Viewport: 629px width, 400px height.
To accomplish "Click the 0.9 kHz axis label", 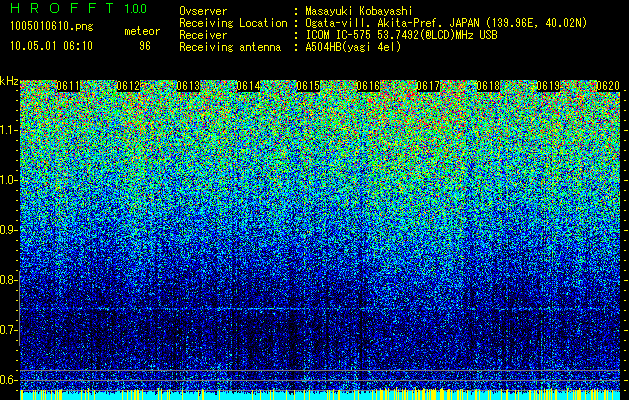I will point(9,230).
